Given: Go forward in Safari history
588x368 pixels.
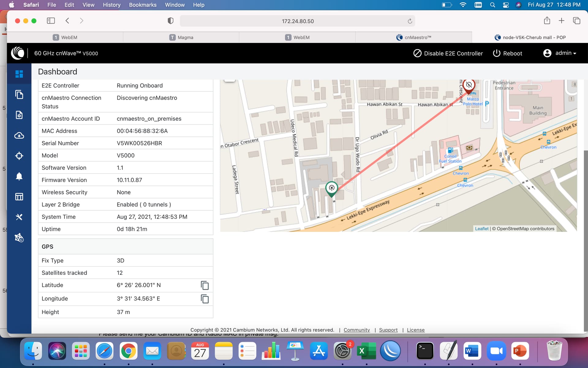Looking at the screenshot, I should click(x=81, y=21).
